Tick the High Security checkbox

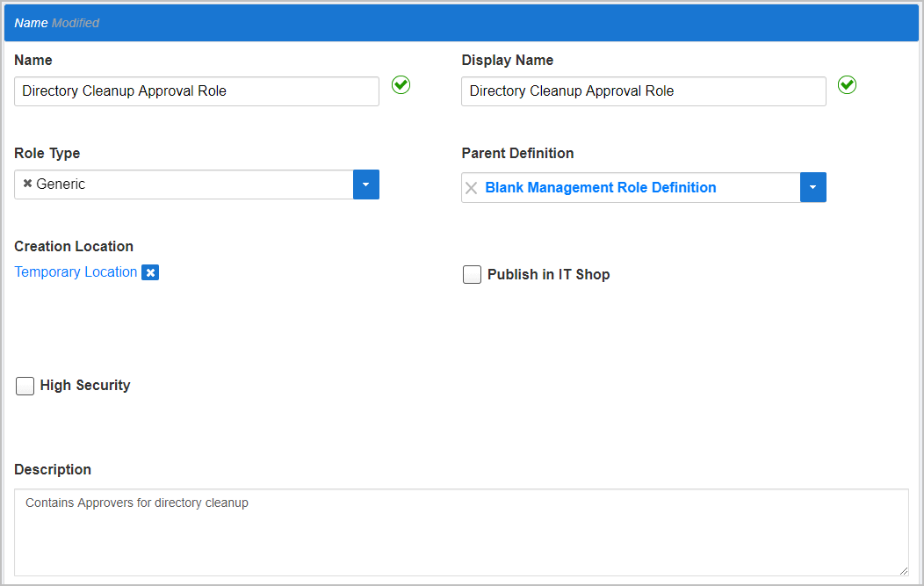pyautogui.click(x=25, y=386)
